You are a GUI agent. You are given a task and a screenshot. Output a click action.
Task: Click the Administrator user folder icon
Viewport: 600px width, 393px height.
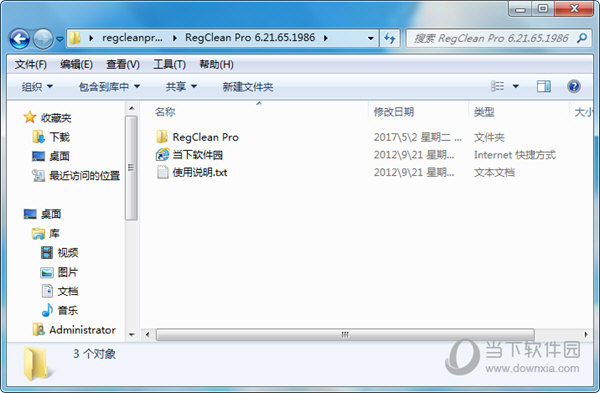coord(38,329)
